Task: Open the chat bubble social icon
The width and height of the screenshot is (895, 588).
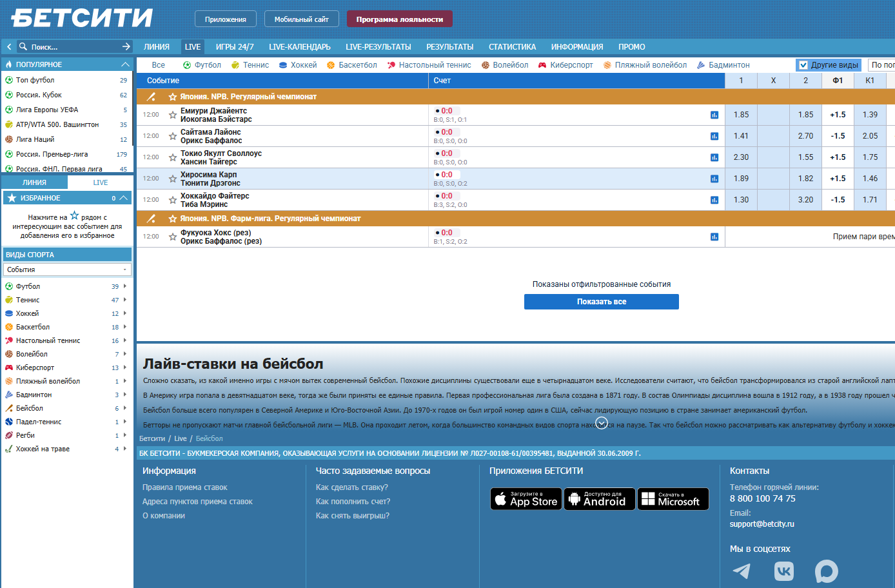Action: (x=827, y=571)
